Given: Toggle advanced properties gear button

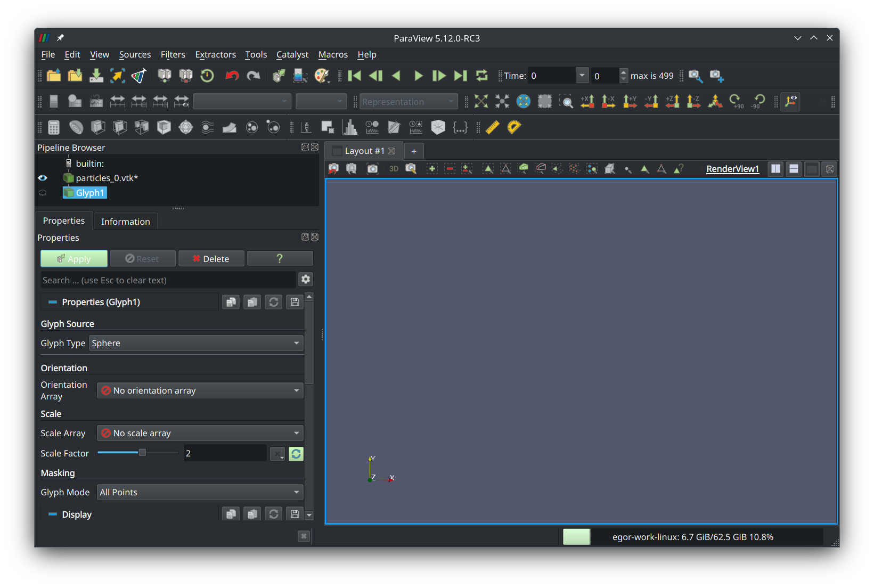Looking at the screenshot, I should pos(306,279).
